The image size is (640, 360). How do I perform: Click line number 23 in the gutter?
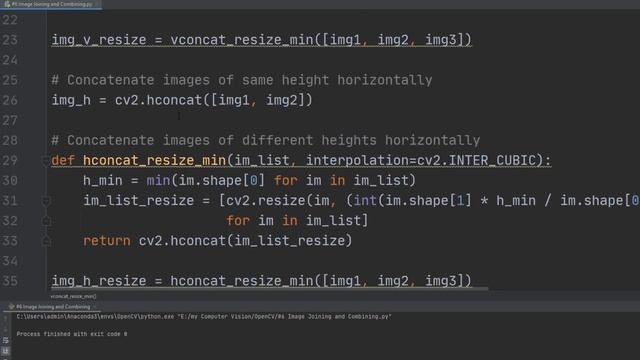click(10, 40)
